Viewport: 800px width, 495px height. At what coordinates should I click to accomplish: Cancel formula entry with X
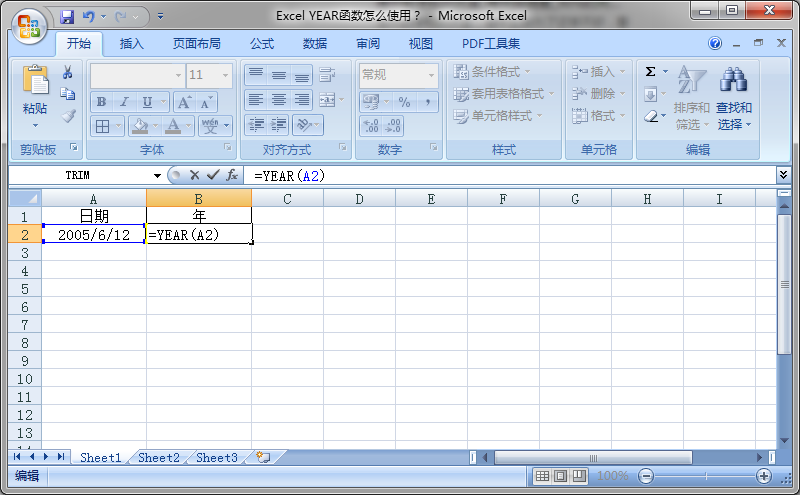[194, 176]
